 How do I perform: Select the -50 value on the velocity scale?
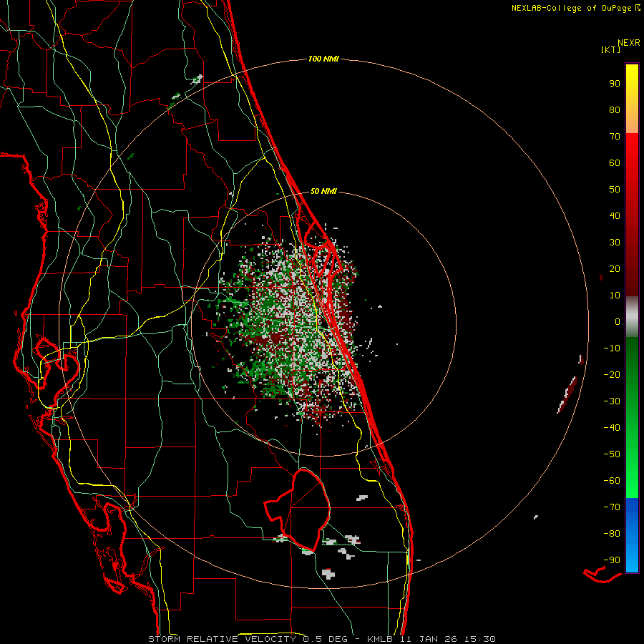[612, 454]
